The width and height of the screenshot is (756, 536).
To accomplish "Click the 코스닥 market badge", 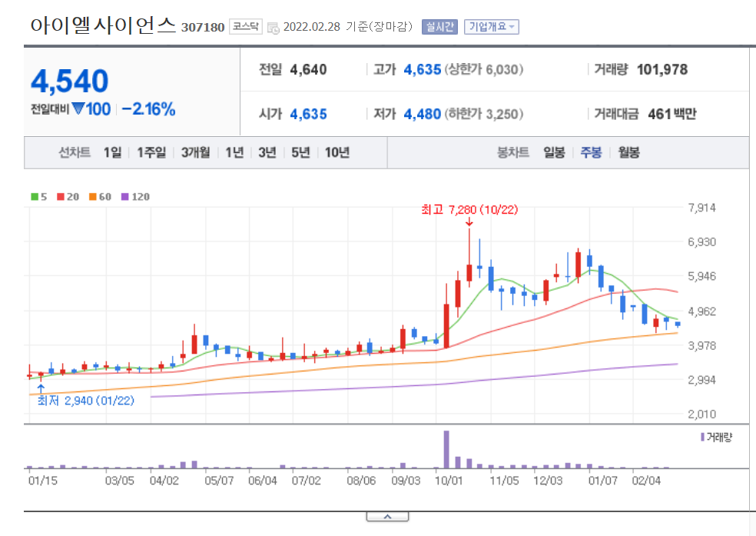I will pos(245,26).
